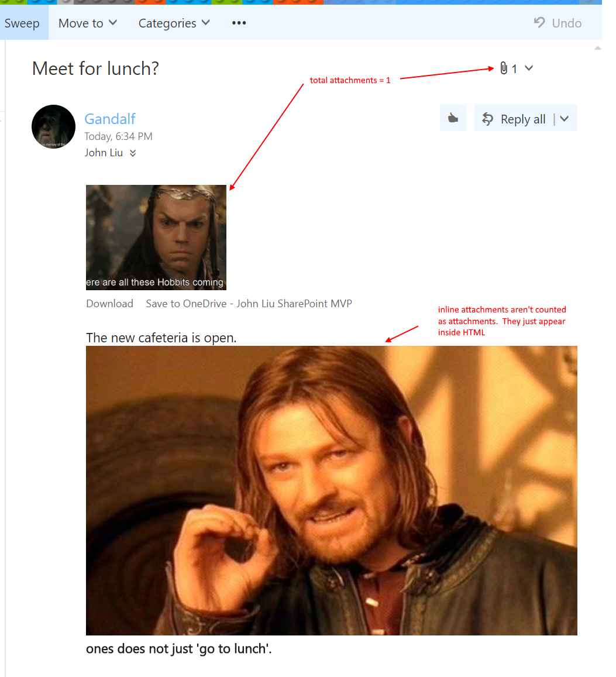The image size is (616, 677).
Task: Open the Reply all dropdown arrow
Action: point(564,119)
